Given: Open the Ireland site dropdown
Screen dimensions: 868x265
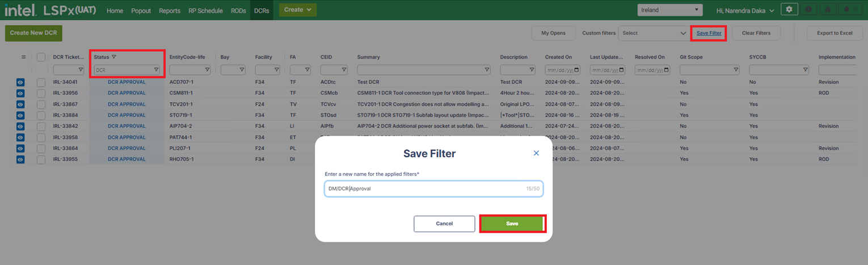Looking at the screenshot, I should tap(669, 10).
